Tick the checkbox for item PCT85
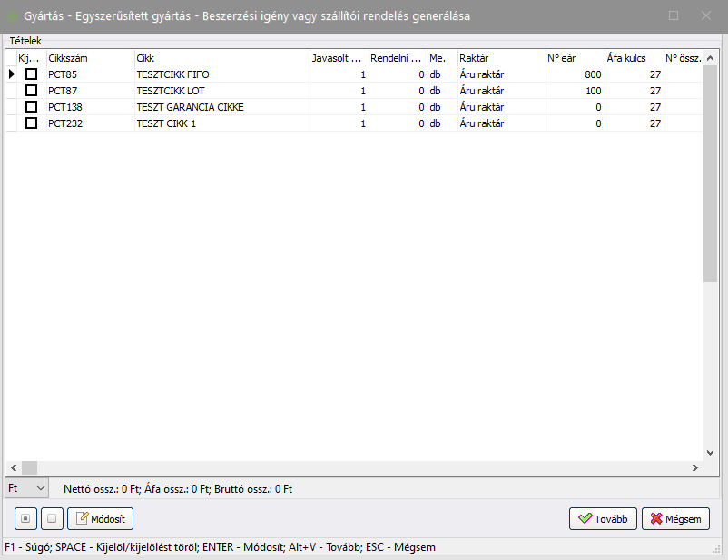 [31, 74]
